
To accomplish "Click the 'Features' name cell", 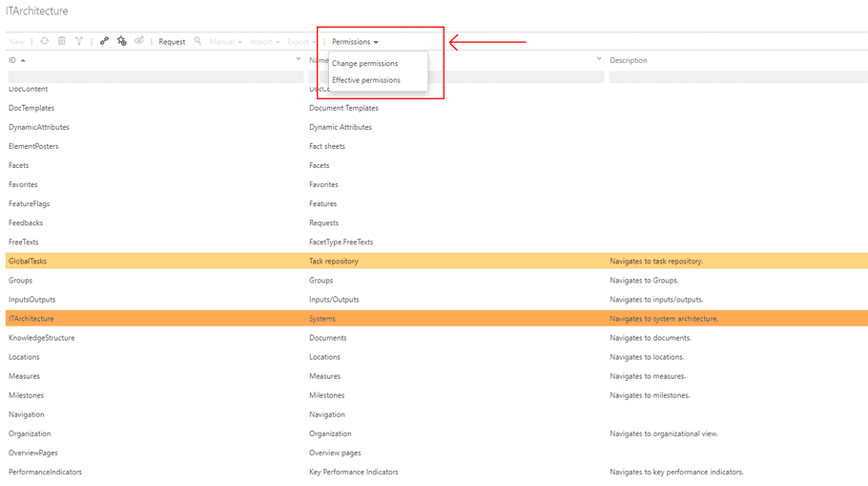I will (322, 204).
